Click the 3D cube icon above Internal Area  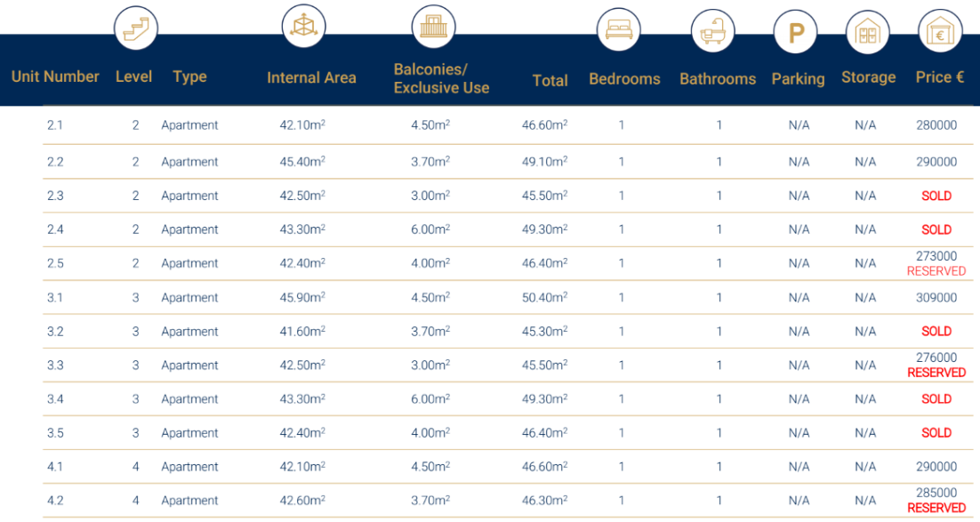coord(303,26)
